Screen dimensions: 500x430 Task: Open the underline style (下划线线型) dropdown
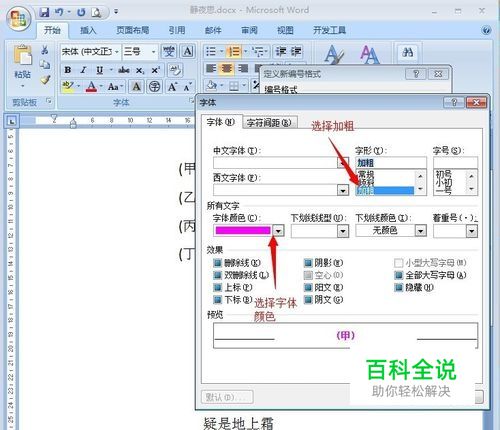point(343,231)
